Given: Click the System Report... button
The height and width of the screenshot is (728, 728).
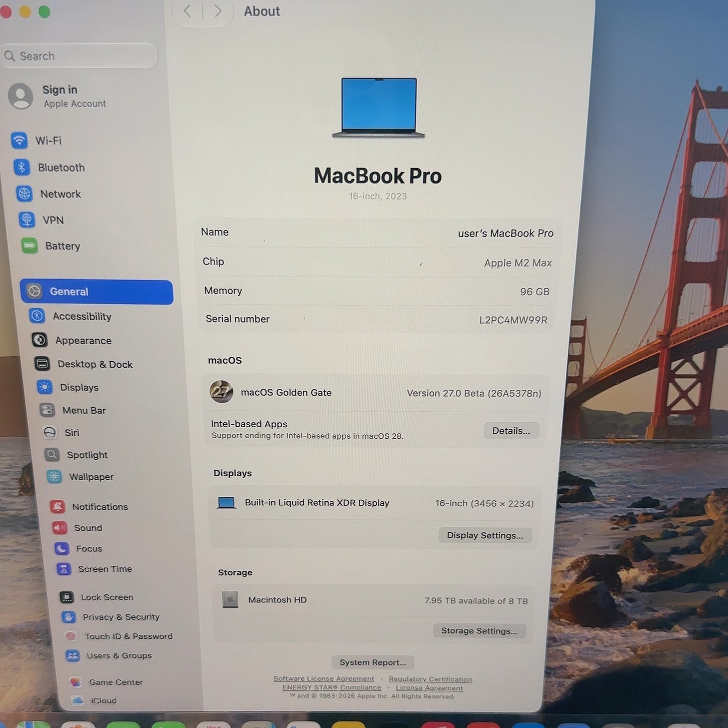Looking at the screenshot, I should pos(373,662).
